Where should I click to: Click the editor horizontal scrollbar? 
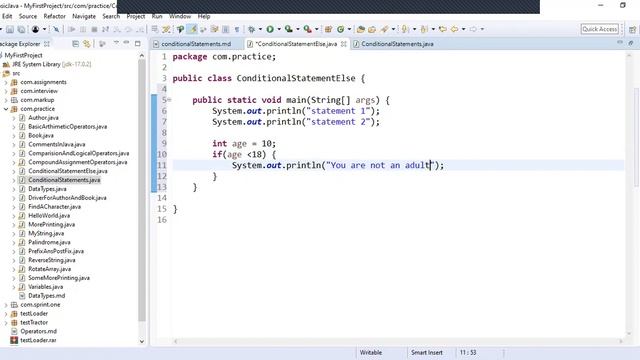(x=398, y=341)
